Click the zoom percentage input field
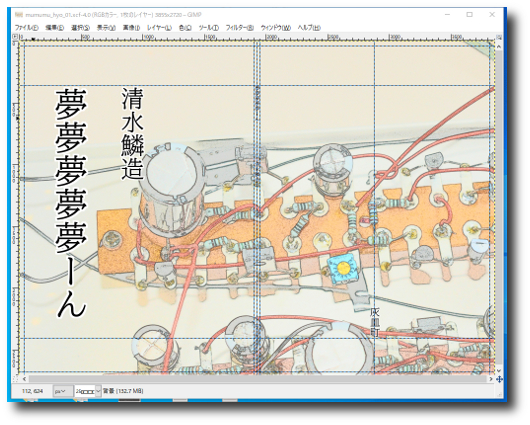Image resolution: width=530 pixels, height=425 pixels. click(85, 391)
